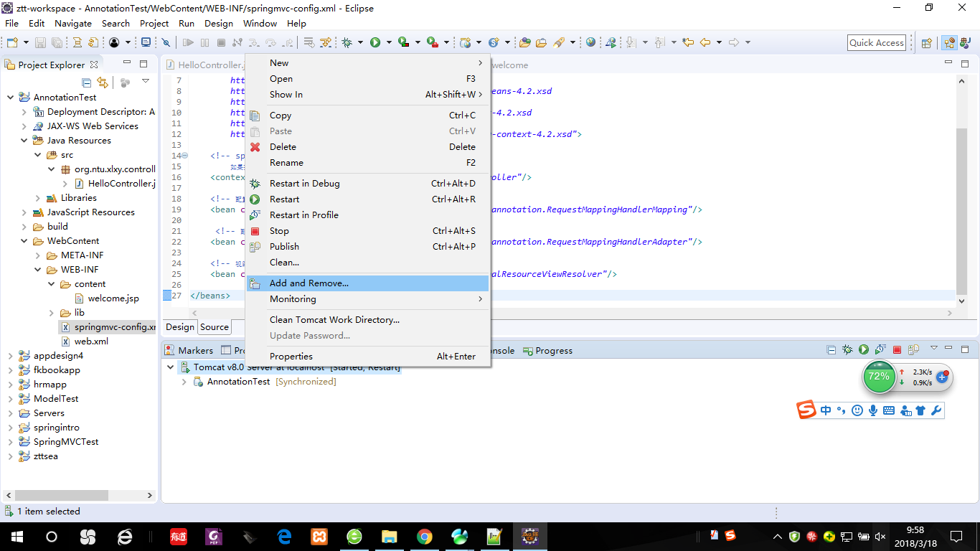Click the Quick Access search field
980x551 pixels.
point(877,43)
